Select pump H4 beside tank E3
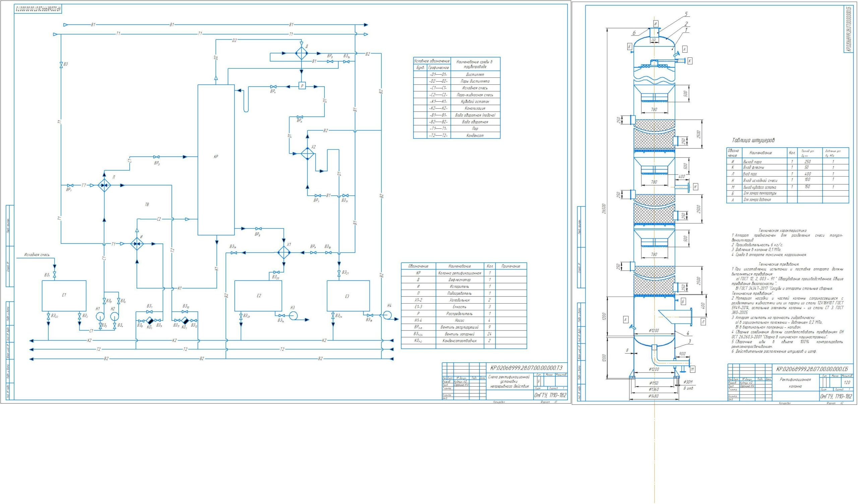This screenshot has height=504, width=858. point(387,315)
